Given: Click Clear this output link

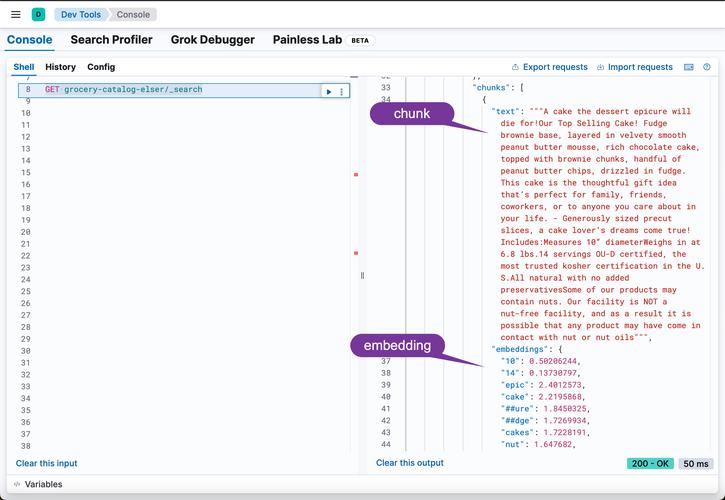Looking at the screenshot, I should click(x=409, y=463).
